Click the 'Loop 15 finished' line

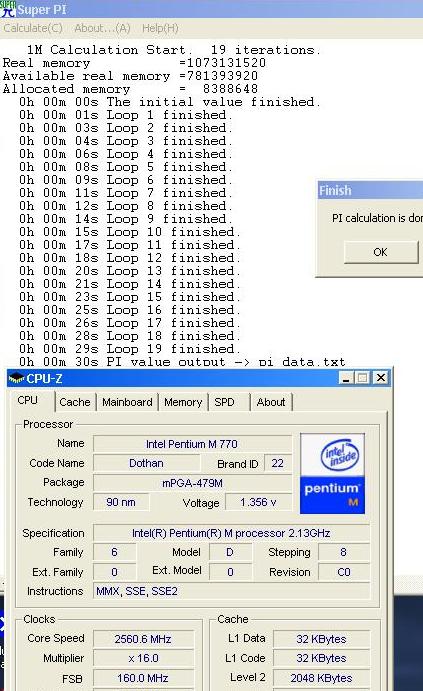click(130, 297)
